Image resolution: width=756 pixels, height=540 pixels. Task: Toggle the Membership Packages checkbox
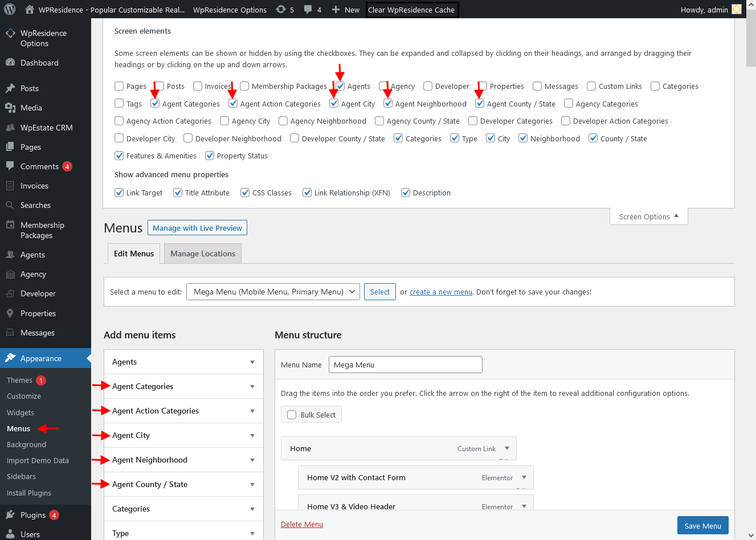click(x=244, y=86)
